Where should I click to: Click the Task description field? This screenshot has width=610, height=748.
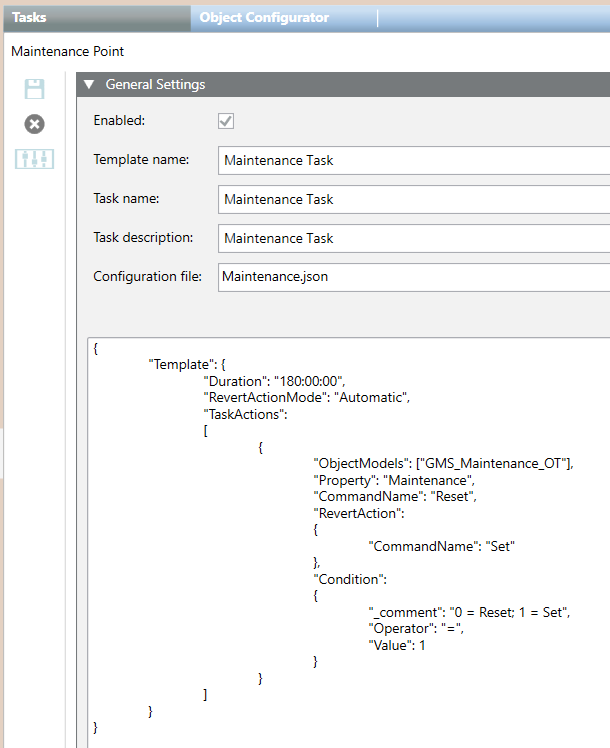click(413, 238)
